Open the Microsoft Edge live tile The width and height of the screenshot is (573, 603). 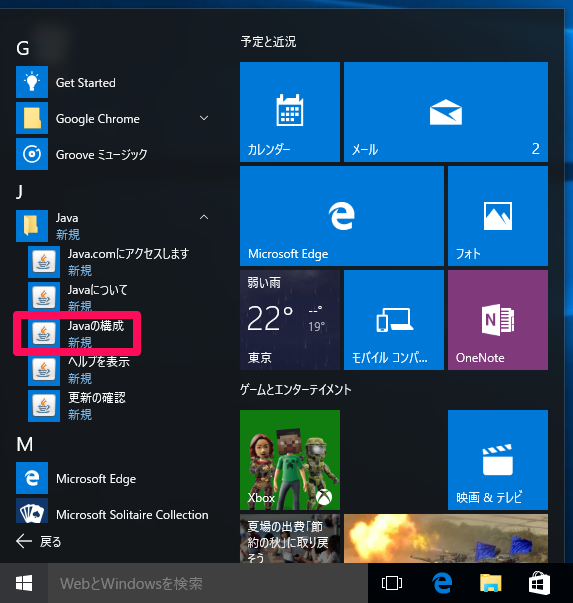click(342, 216)
